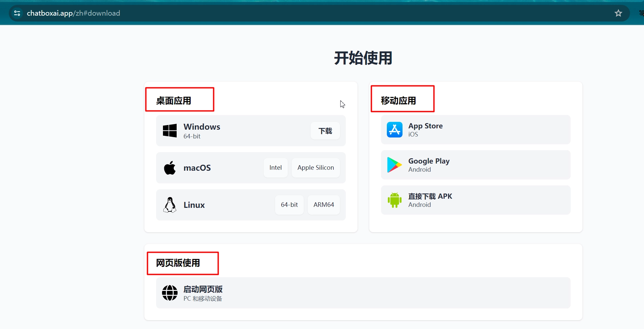Click the iOS subtitle under App Store
Image resolution: width=644 pixels, height=329 pixels.
coord(413,134)
